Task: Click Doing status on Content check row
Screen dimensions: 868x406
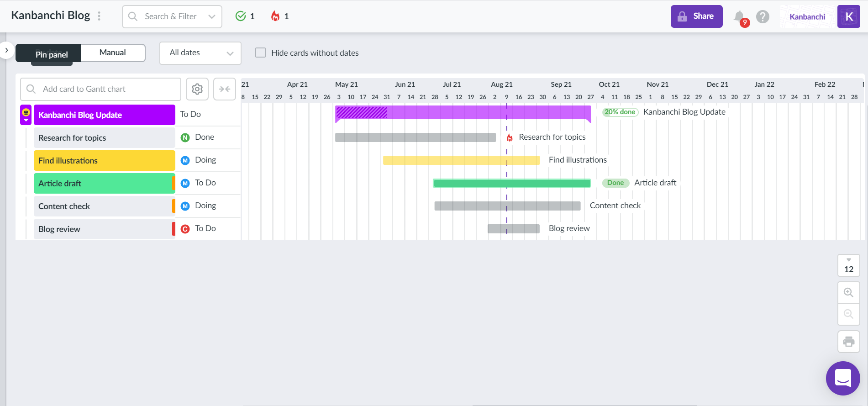Action: click(x=205, y=206)
